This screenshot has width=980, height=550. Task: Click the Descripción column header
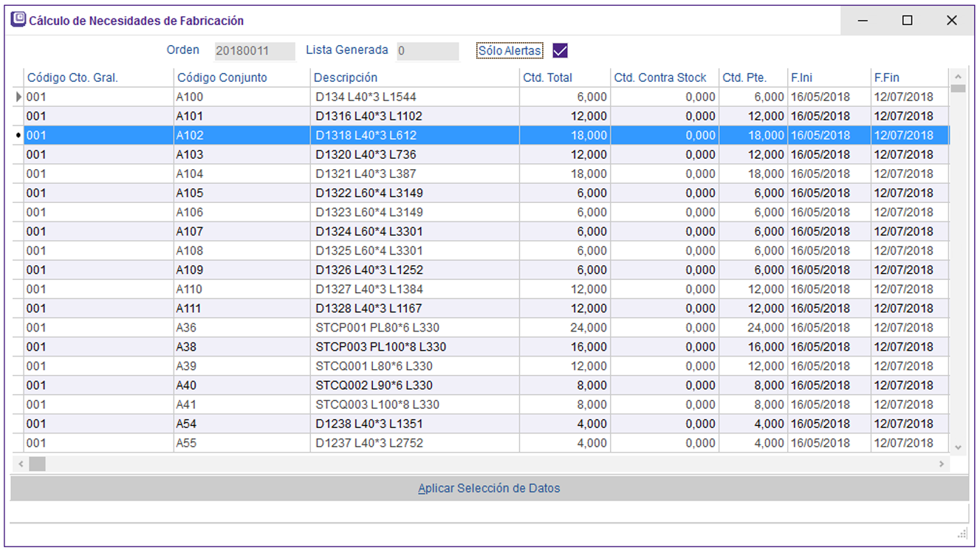346,78
